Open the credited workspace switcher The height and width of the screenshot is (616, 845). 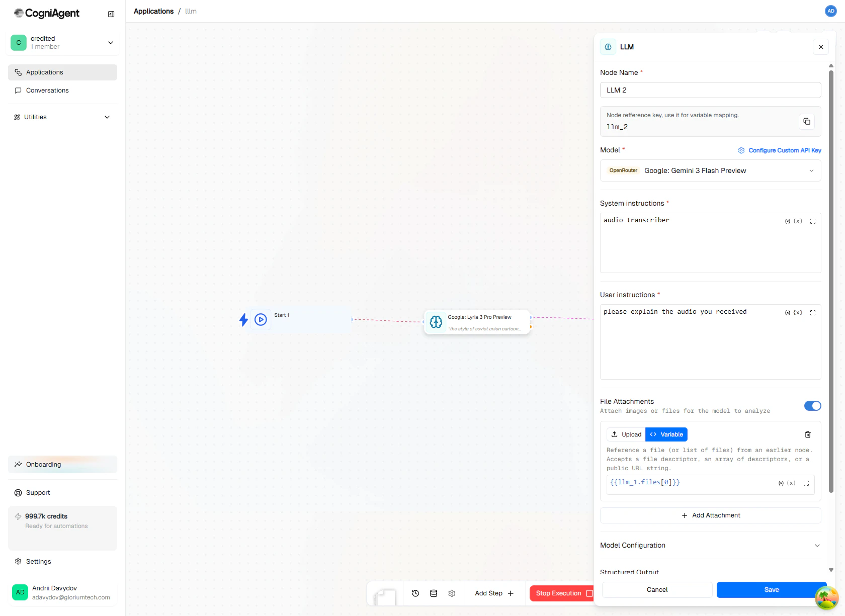click(x=63, y=43)
